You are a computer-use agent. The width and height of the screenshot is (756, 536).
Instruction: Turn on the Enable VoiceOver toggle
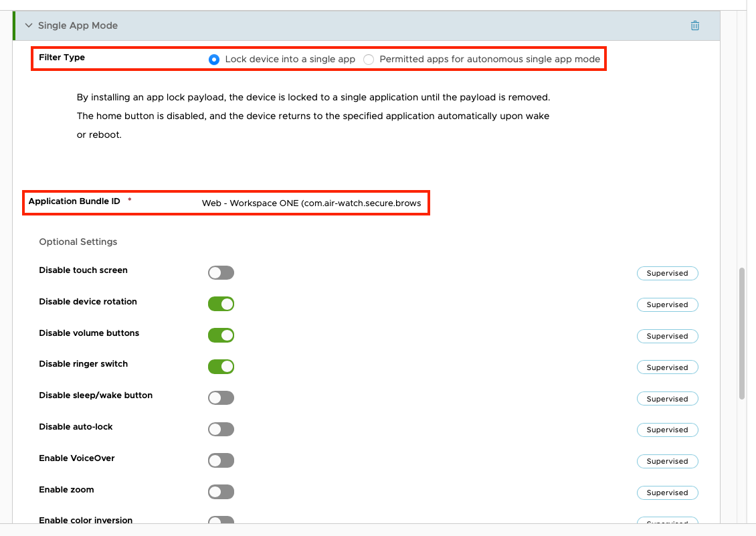221,460
